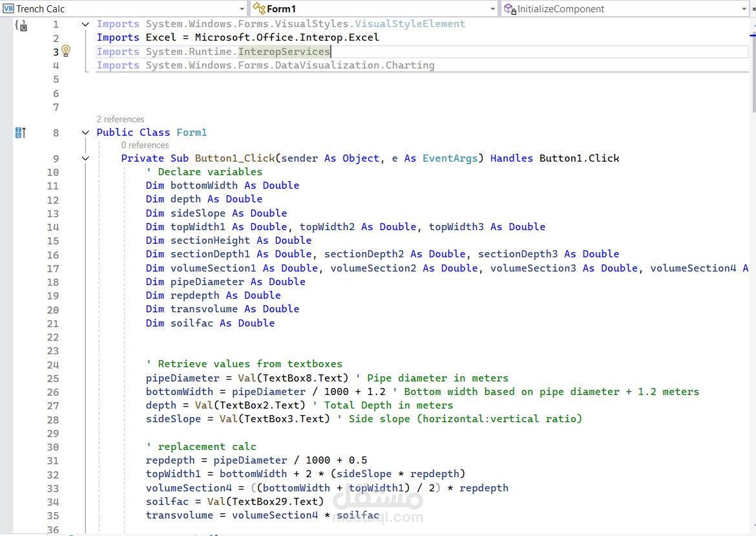The width and height of the screenshot is (756, 536).
Task: Place cursor after InteropServices on line 3
Action: [x=331, y=52]
